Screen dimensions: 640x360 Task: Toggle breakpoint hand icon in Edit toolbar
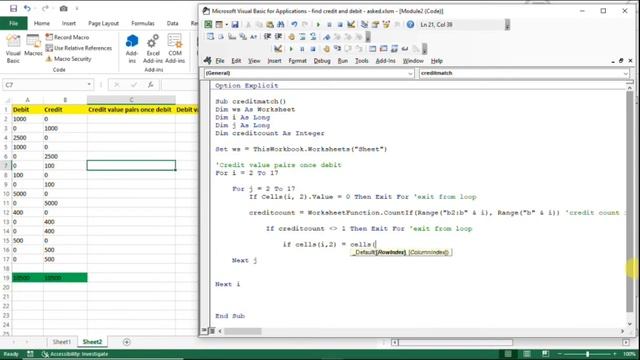click(x=291, y=37)
